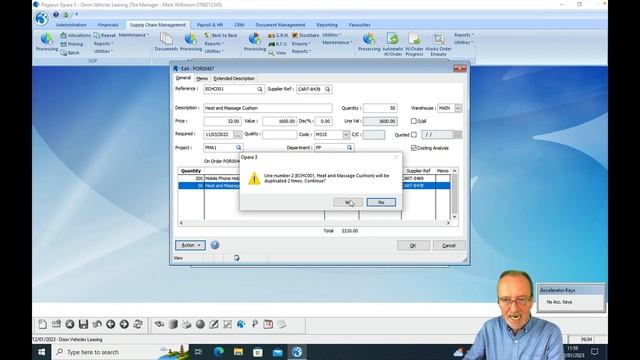640x360 pixels.
Task: Click the forward arrow bottom toolbar icon
Action: [x=124, y=324]
